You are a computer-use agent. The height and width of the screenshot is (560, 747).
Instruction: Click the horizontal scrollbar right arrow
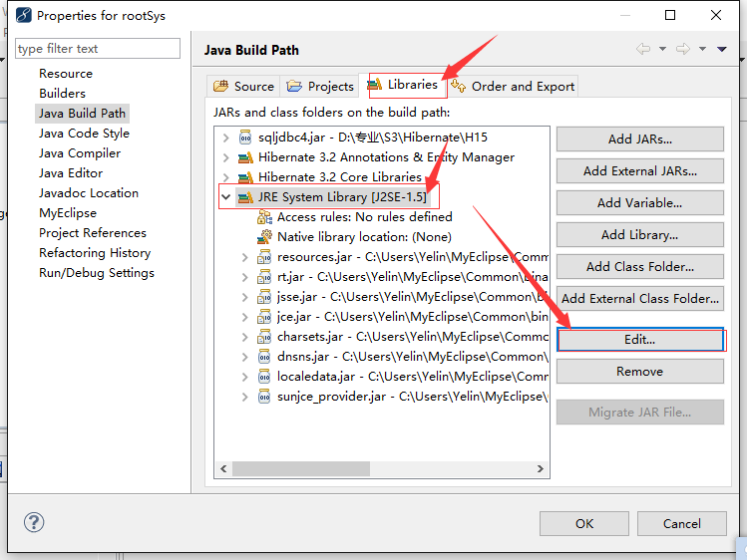pyautogui.click(x=541, y=468)
